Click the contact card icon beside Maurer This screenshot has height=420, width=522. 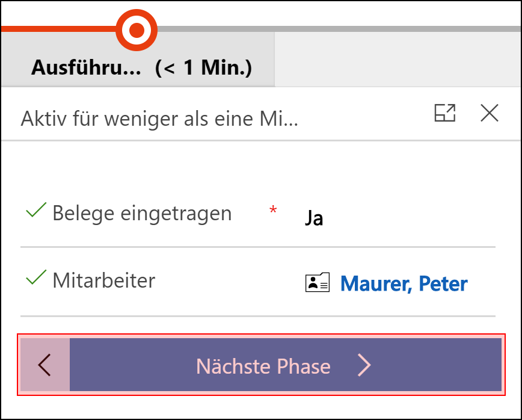click(318, 282)
